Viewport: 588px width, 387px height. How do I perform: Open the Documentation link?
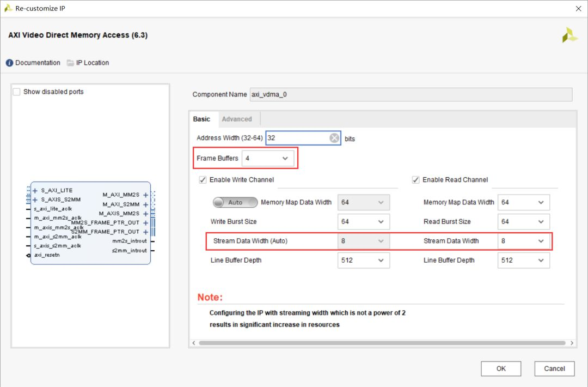[38, 63]
